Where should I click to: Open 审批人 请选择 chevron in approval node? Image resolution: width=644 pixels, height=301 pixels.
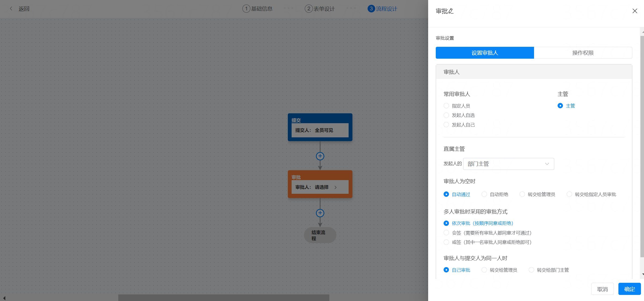[x=335, y=187]
